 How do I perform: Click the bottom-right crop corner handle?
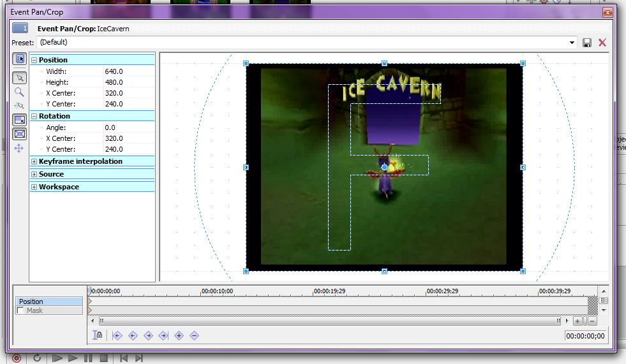point(523,271)
